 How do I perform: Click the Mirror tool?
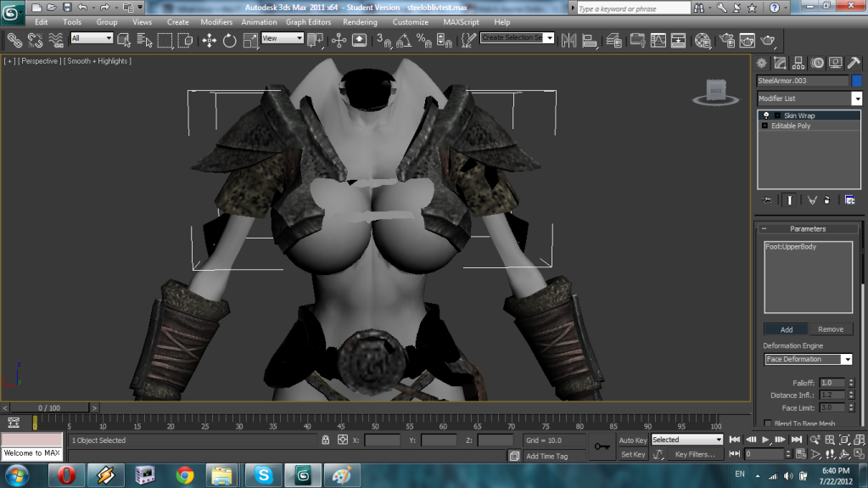click(x=568, y=41)
